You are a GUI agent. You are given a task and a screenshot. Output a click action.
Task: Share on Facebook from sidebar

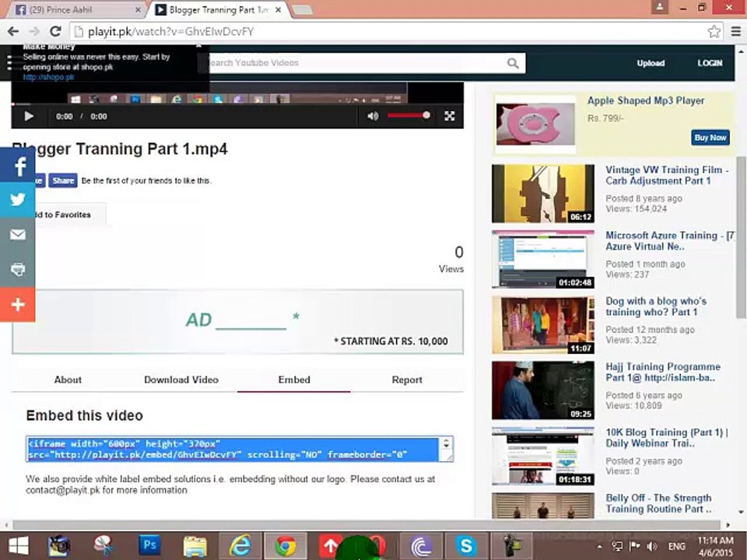[x=18, y=165]
